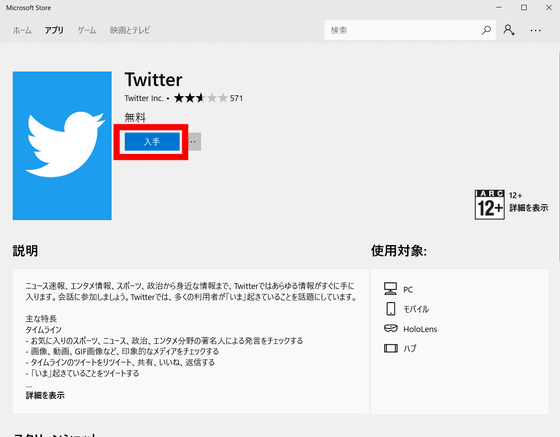
Task: Open the 映画とテレビ tab
Action: (130, 30)
